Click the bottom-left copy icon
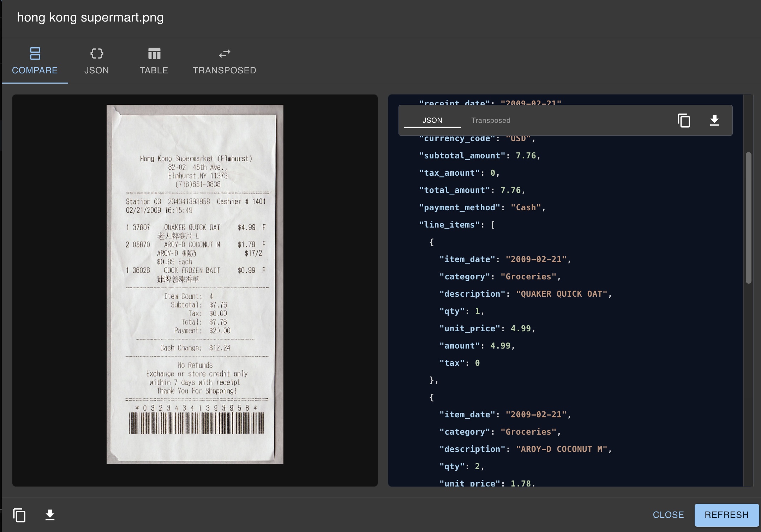Image resolution: width=761 pixels, height=532 pixels. click(19, 515)
